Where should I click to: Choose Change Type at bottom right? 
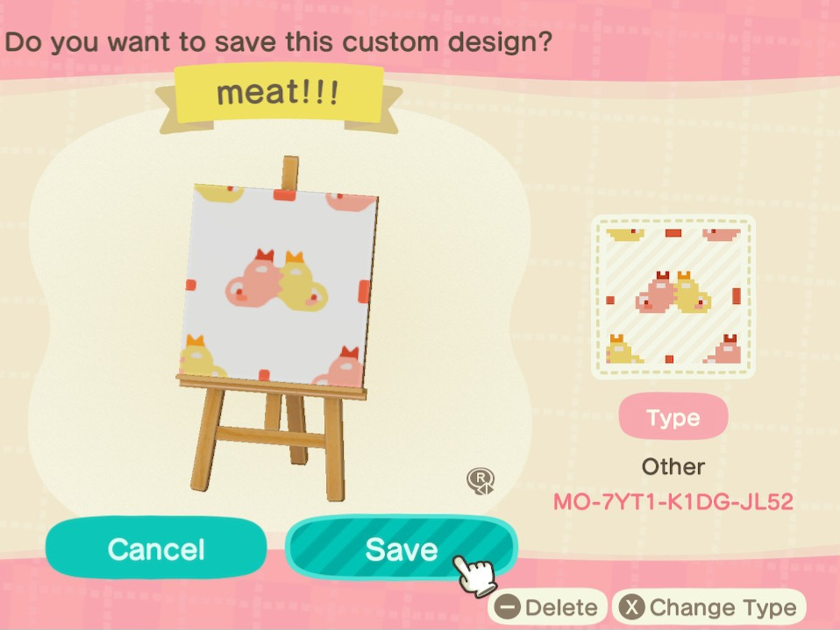(x=708, y=607)
